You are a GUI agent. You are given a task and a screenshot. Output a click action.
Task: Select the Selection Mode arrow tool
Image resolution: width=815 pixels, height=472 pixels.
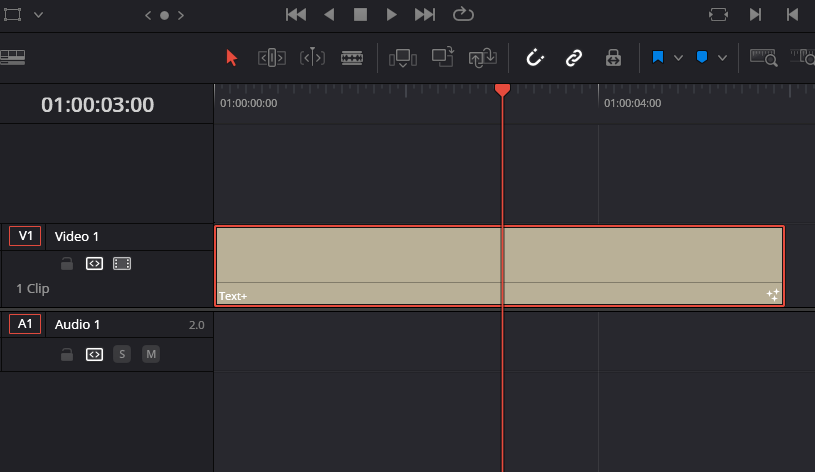point(232,58)
